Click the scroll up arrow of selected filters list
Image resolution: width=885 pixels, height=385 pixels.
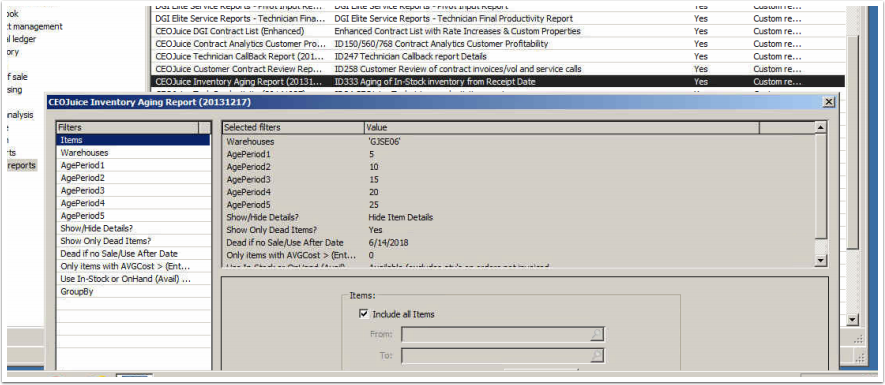(x=821, y=128)
